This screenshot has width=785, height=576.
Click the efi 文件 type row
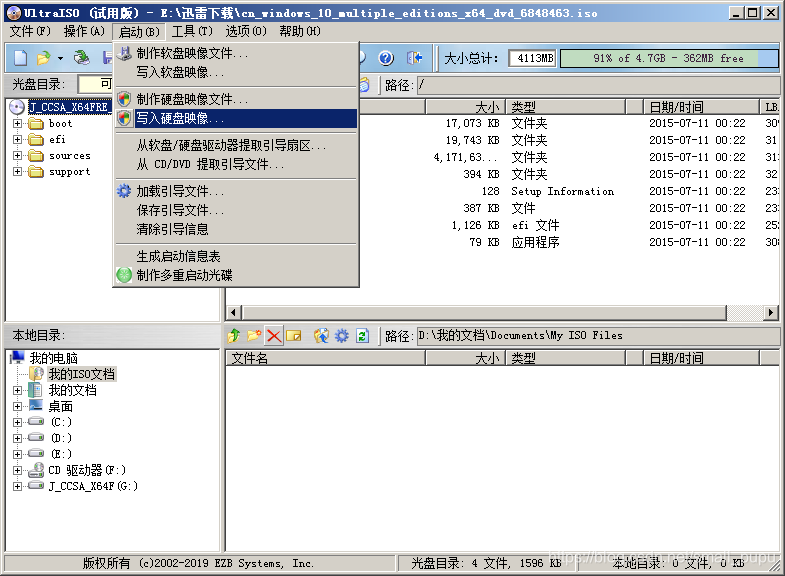tap(535, 225)
